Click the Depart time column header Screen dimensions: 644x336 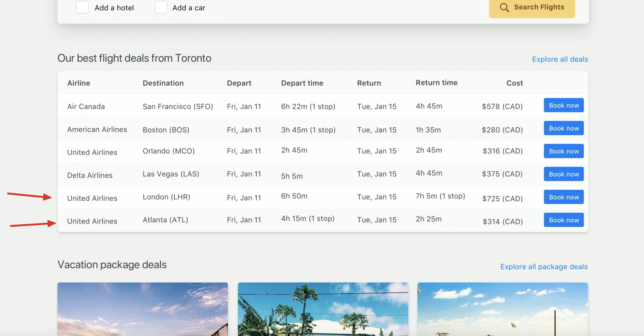click(x=302, y=83)
